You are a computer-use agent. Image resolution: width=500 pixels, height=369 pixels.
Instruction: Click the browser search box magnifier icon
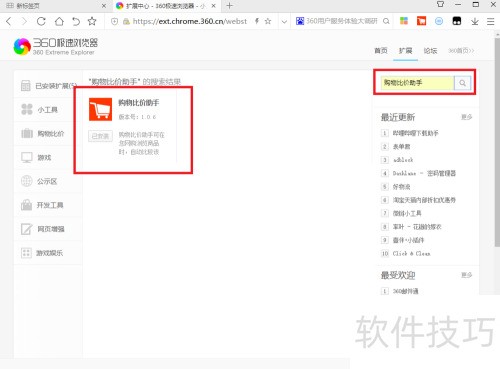(x=386, y=21)
